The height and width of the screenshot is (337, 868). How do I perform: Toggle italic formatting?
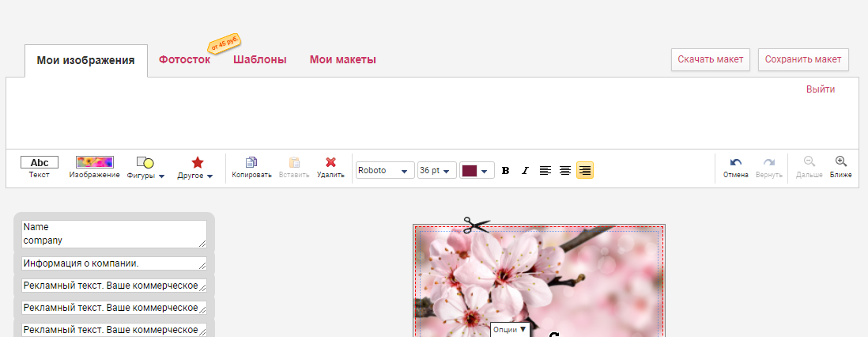[x=526, y=171]
